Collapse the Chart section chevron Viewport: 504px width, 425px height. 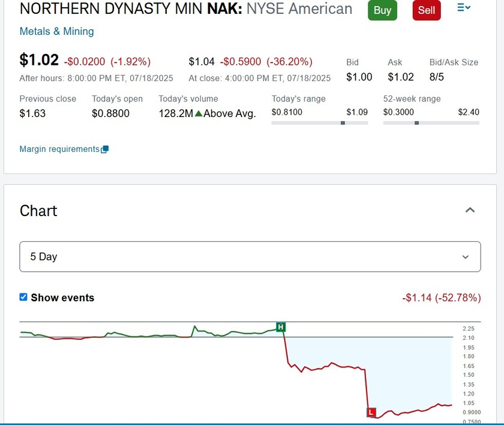point(470,210)
